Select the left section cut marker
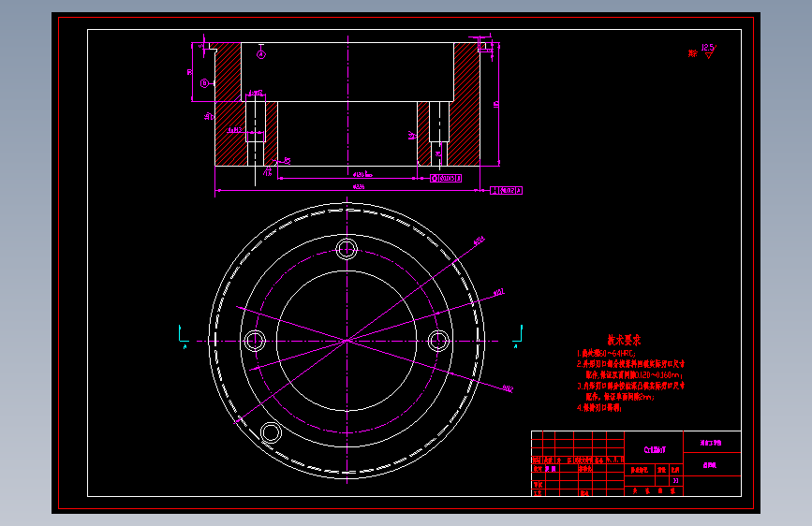Screen dimensions: 812x526 [184, 337]
